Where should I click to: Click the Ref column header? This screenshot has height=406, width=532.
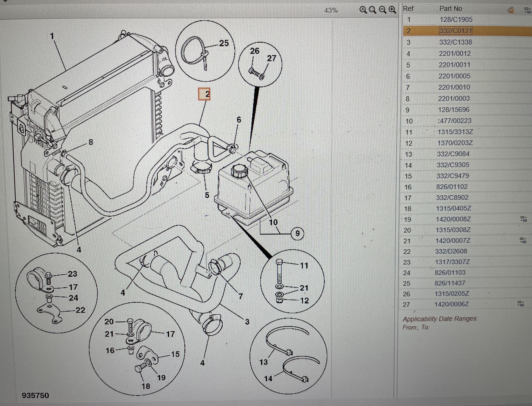click(x=408, y=9)
